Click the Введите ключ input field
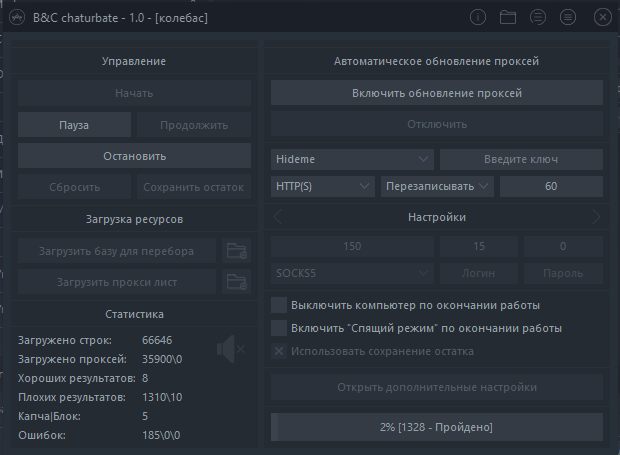The image size is (620, 455). 521,159
